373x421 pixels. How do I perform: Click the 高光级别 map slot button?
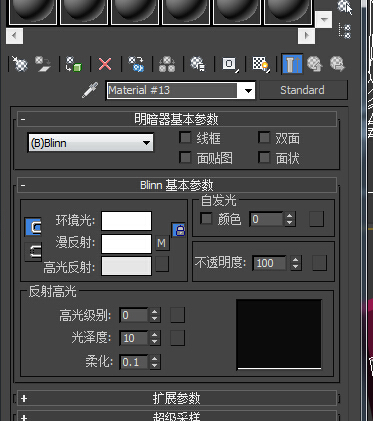[x=177, y=315]
